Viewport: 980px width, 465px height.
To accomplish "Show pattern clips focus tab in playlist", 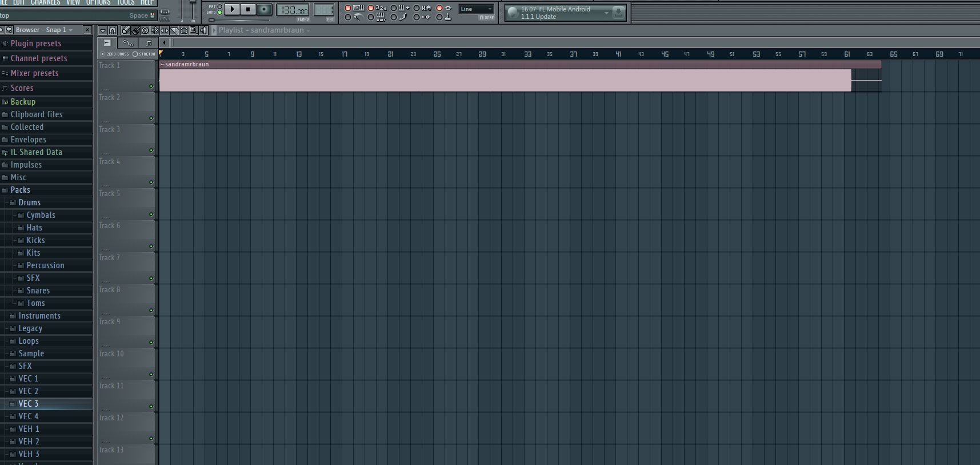I will [x=149, y=43].
